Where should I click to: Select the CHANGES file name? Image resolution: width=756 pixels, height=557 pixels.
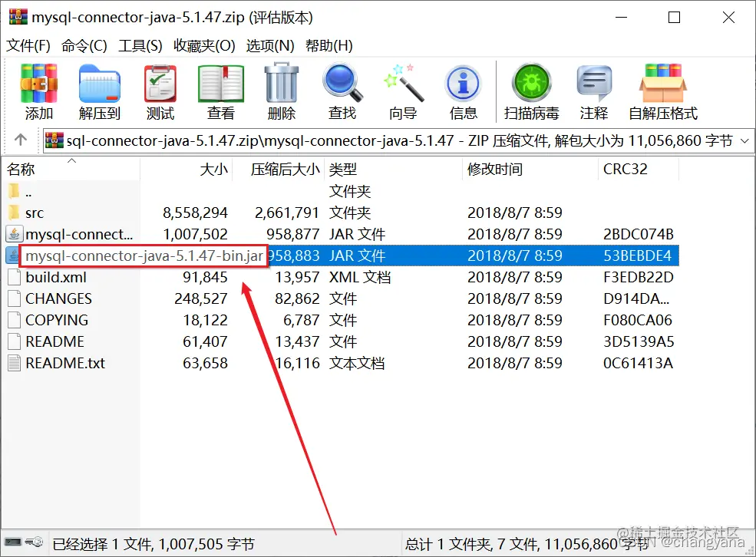click(x=58, y=298)
